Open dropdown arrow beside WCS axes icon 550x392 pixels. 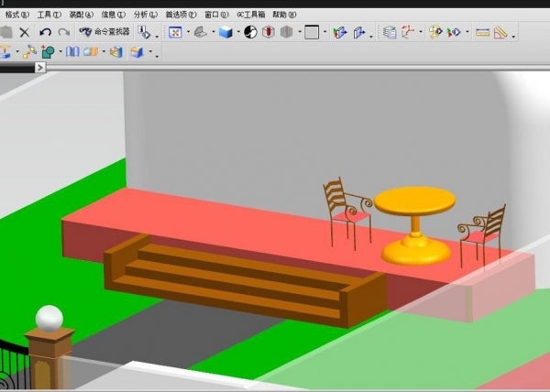[420, 33]
